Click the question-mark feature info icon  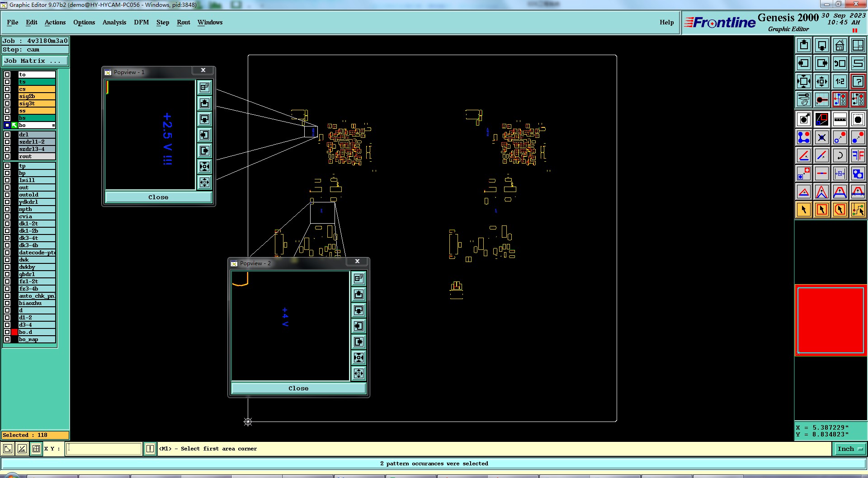tap(858, 81)
